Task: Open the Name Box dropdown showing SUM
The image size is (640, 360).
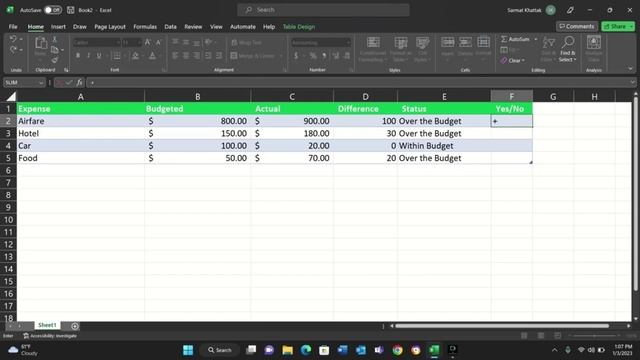Action: [41, 83]
